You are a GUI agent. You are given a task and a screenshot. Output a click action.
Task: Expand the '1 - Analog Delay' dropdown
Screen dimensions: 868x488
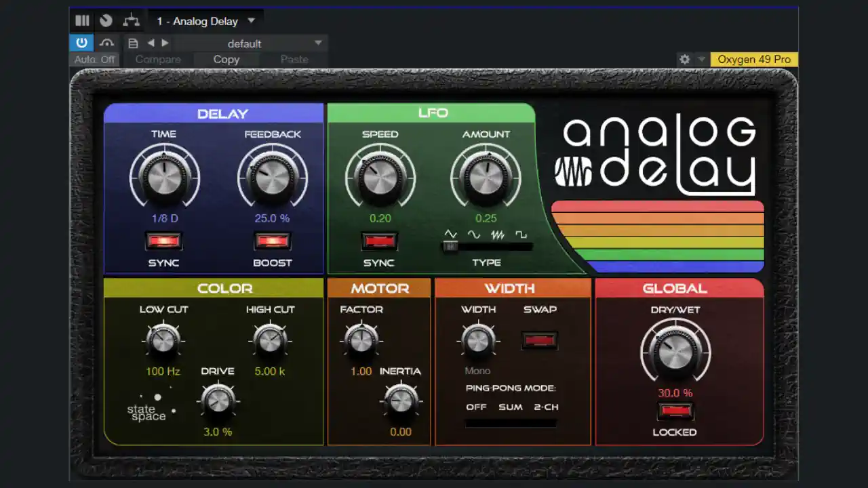click(251, 21)
